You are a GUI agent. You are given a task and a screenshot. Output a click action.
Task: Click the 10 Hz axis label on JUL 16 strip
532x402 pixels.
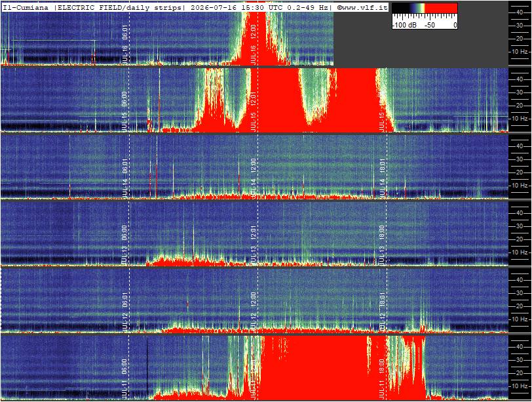pyautogui.click(x=520, y=52)
